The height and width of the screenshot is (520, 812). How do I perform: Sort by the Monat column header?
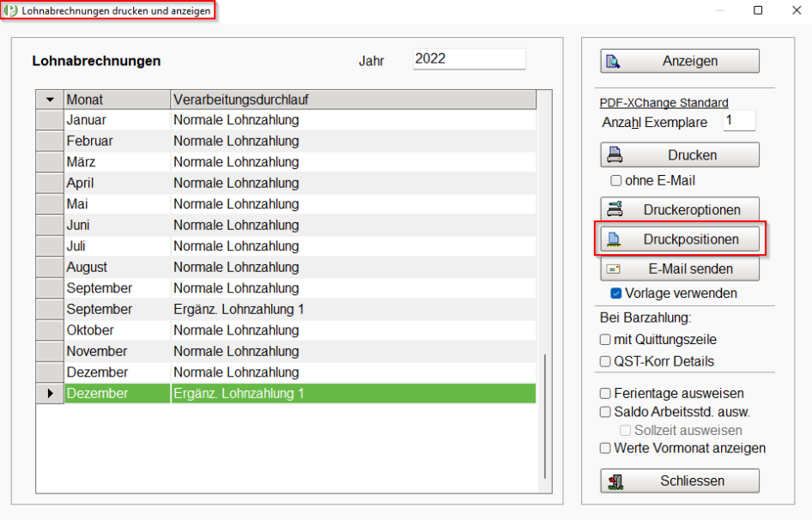tap(118, 100)
